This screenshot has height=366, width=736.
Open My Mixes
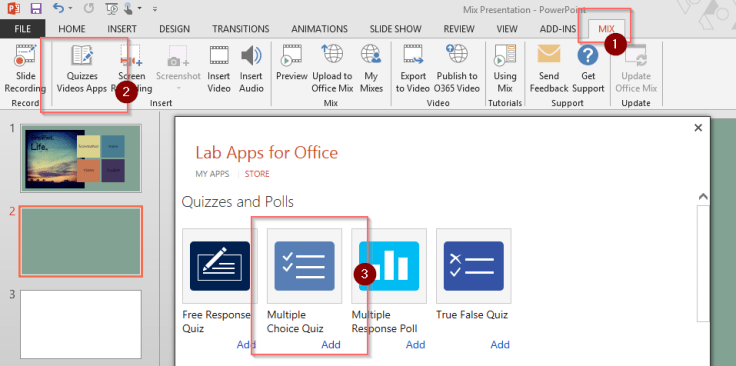pos(371,69)
